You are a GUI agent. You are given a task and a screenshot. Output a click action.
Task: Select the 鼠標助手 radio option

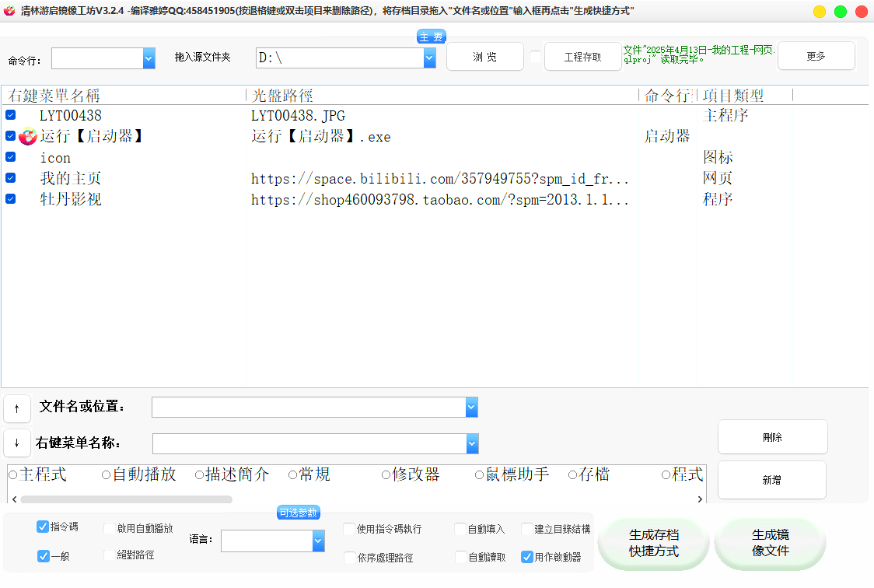point(479,475)
